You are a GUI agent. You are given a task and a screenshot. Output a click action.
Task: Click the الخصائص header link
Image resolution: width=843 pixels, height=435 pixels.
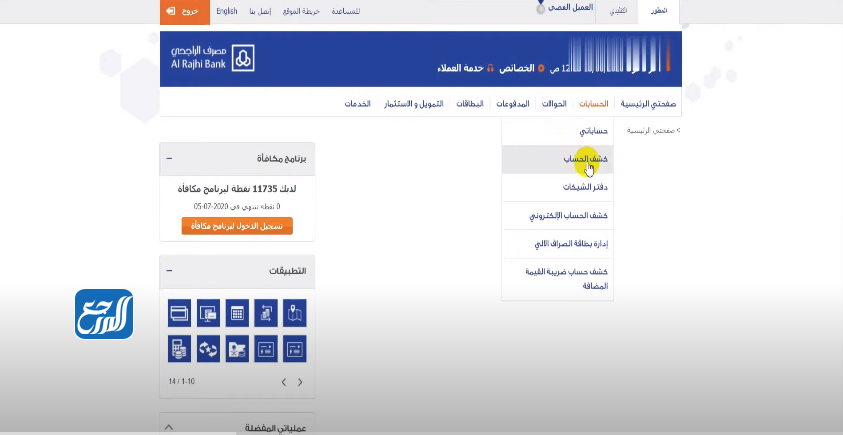(517, 69)
